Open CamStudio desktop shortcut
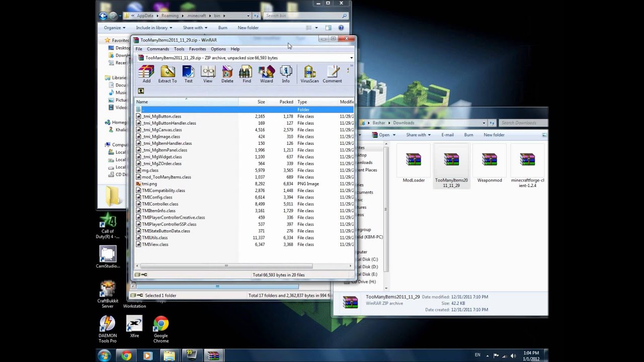Screen dimensions: 644x362 point(108,257)
